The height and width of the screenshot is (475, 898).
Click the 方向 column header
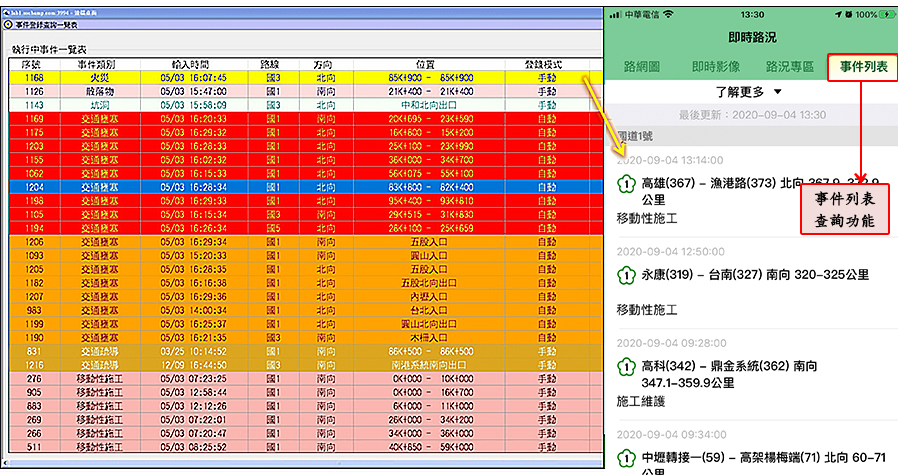(325, 64)
